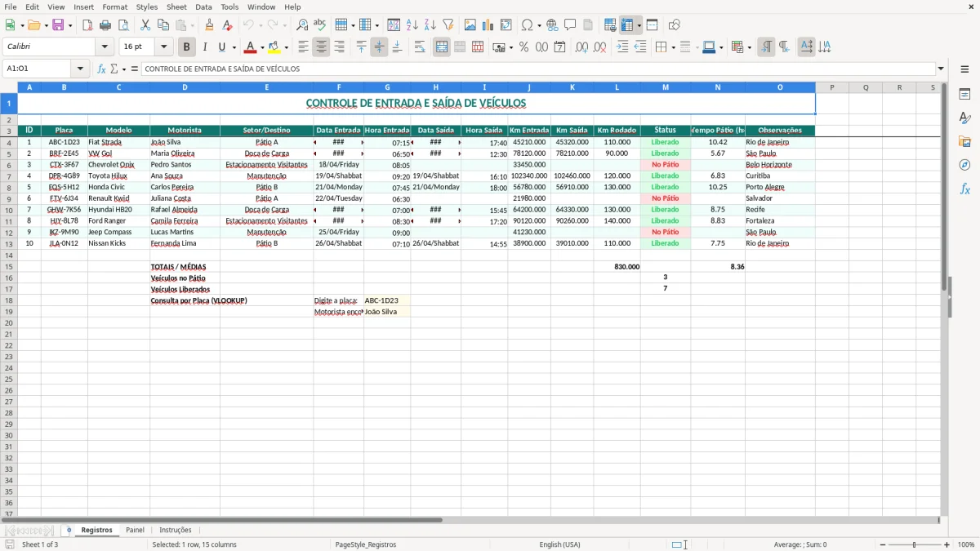
Task: Switch to the Painel sheet tab
Action: click(x=135, y=530)
